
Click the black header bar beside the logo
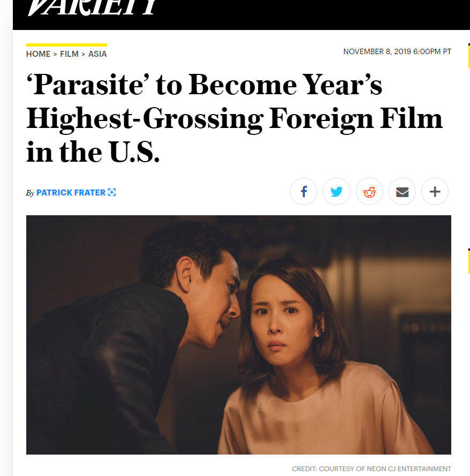(x=313, y=14)
